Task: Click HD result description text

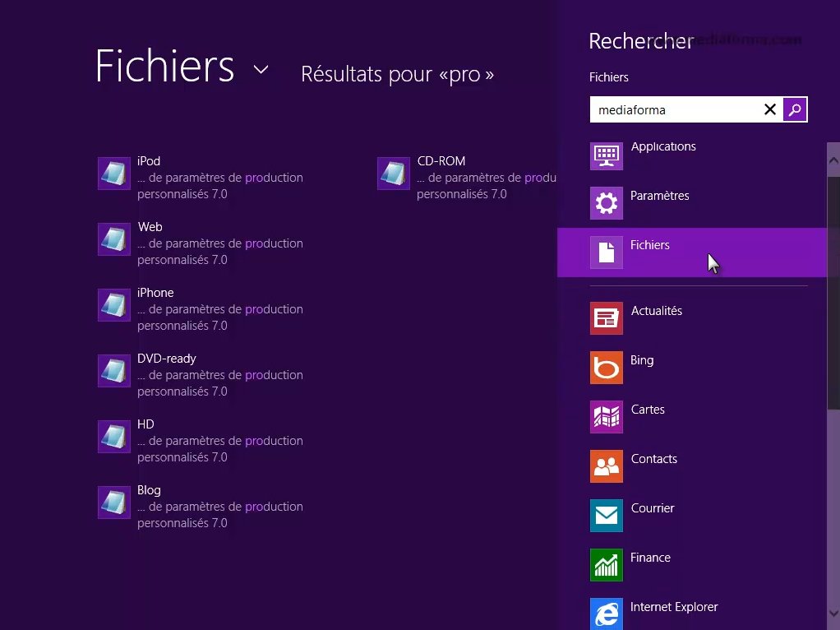Action: 220,449
